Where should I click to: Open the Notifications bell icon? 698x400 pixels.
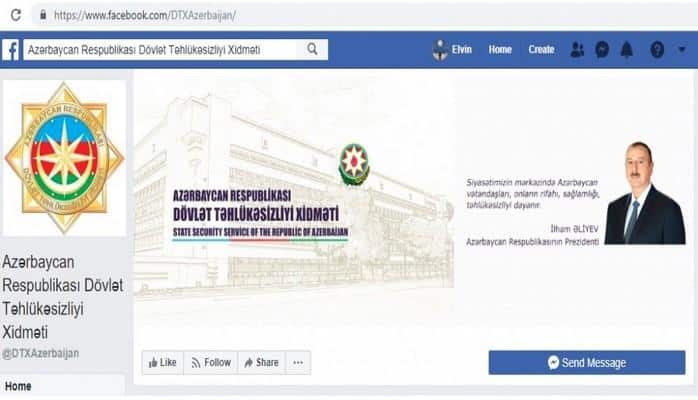click(627, 50)
